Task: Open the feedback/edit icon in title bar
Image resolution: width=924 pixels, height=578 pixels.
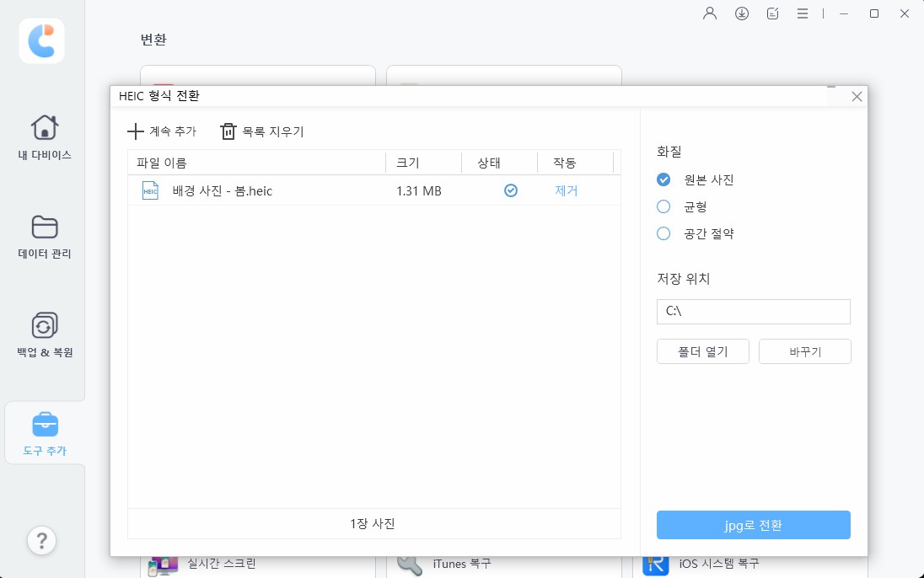Action: [771, 13]
